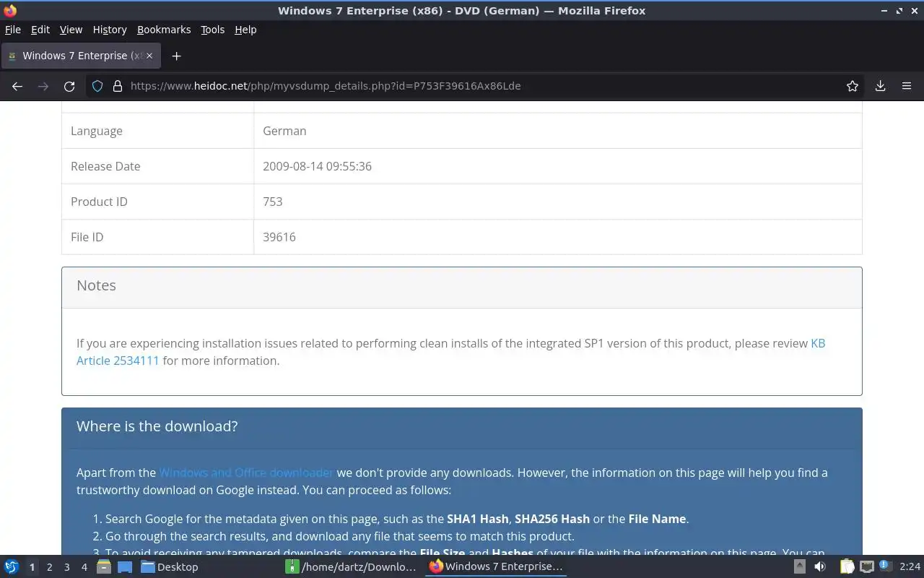This screenshot has height=578, width=924.
Task: Open the taskbar start menu icon
Action: [x=12, y=566]
